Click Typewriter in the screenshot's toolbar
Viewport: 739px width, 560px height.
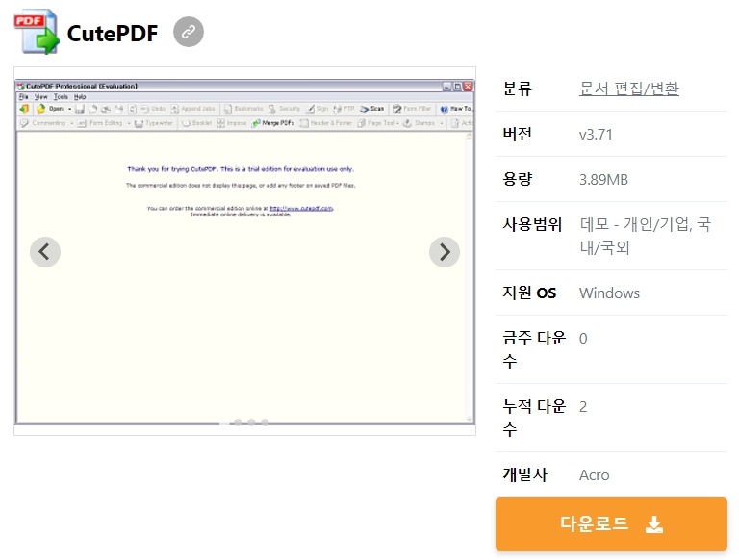click(x=154, y=123)
